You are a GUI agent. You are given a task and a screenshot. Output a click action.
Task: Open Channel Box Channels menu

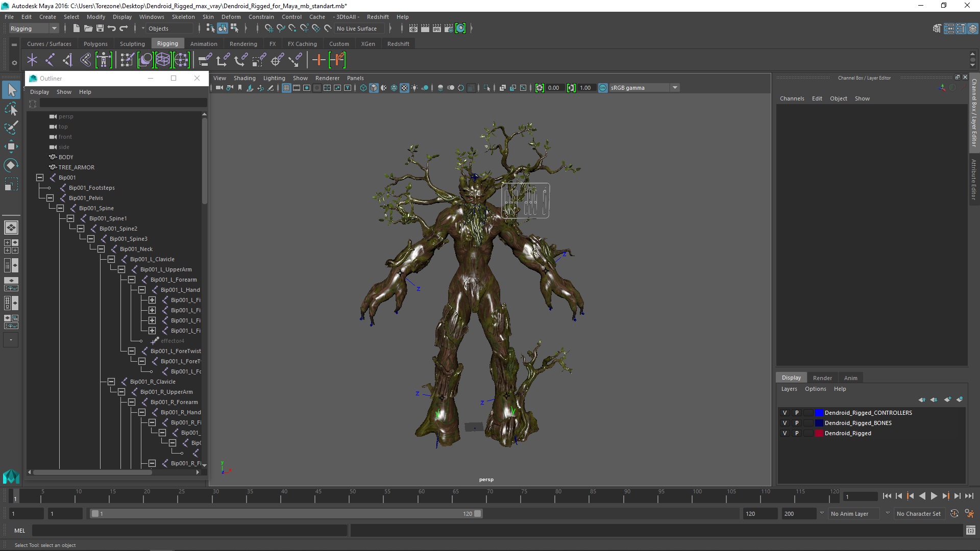pyautogui.click(x=792, y=98)
